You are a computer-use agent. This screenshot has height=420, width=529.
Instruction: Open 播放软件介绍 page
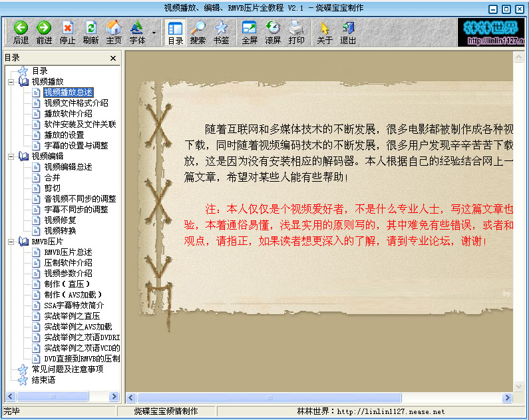68,114
